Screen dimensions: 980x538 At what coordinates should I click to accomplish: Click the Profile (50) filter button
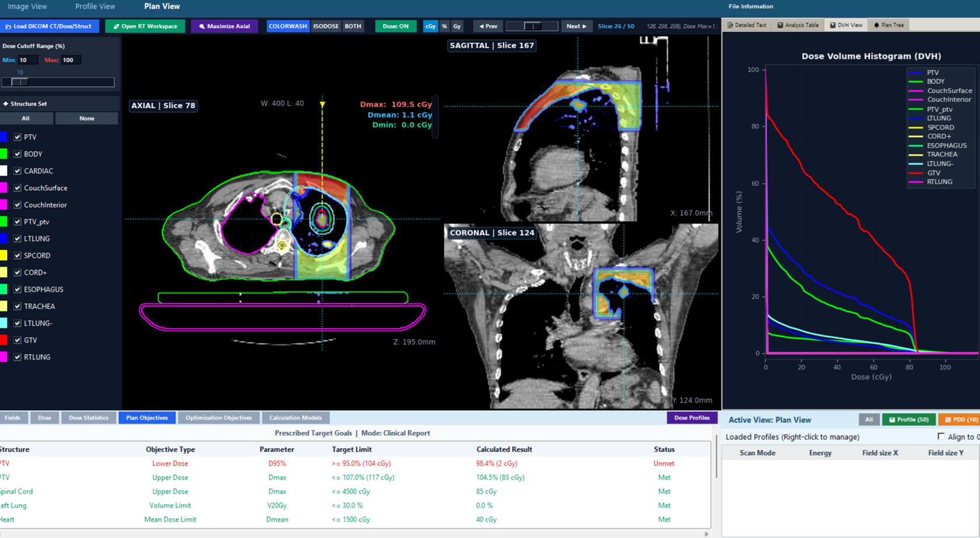coord(909,420)
